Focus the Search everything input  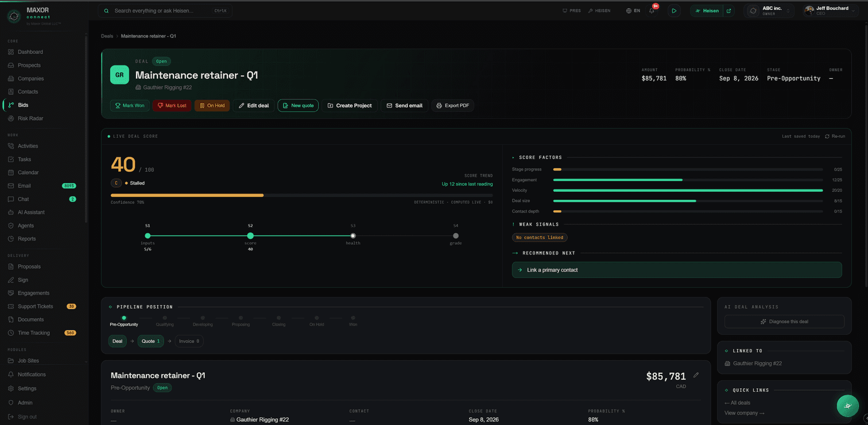165,10
